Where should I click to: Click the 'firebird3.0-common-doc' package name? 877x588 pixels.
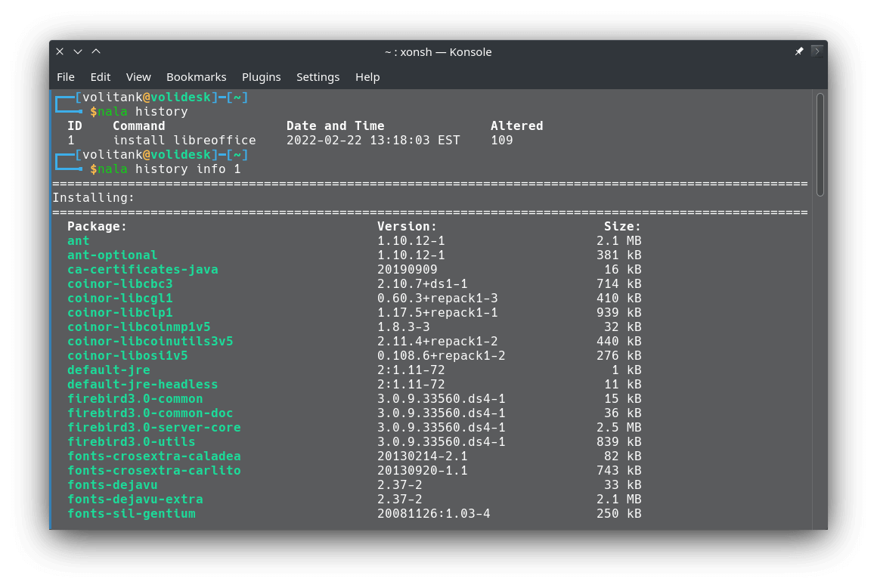[150, 413]
